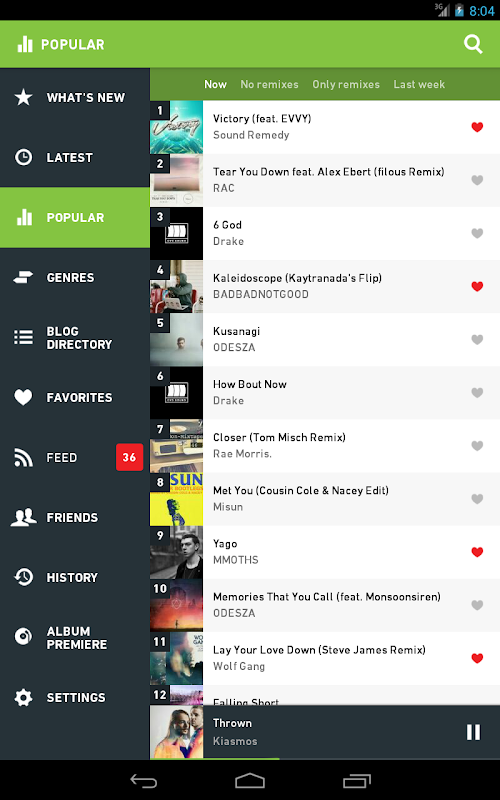Select the Genres sidebar icon
Screen dimensions: 500x800
tap(23, 277)
